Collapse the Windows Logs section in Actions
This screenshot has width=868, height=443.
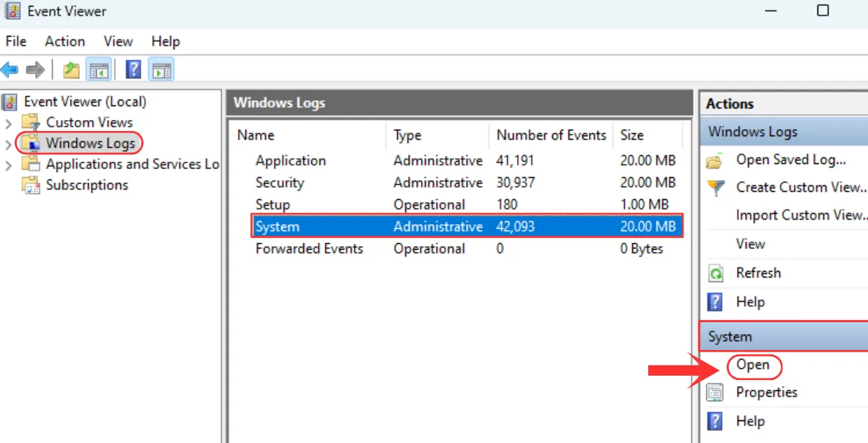(784, 133)
